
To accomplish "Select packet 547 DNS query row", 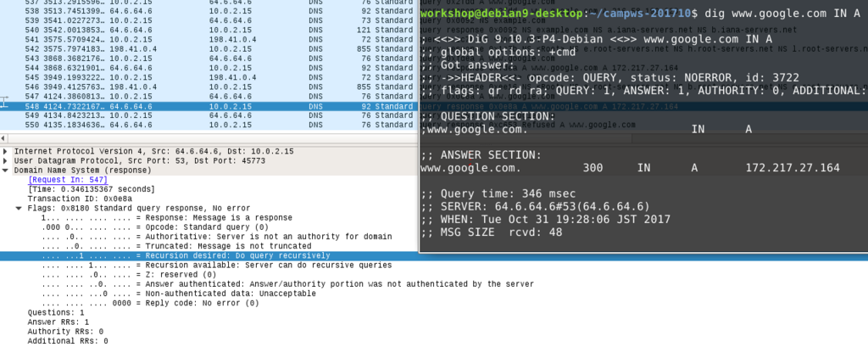I will click(x=209, y=96).
